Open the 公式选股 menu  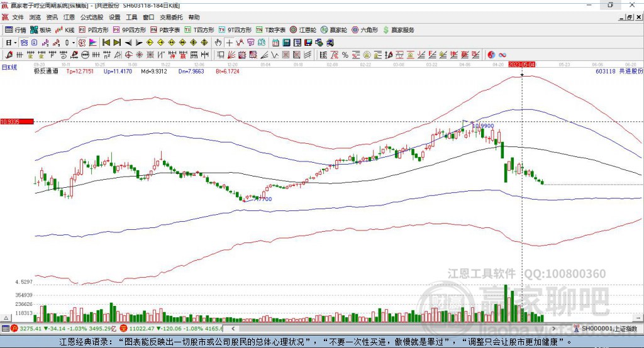pyautogui.click(x=92, y=17)
